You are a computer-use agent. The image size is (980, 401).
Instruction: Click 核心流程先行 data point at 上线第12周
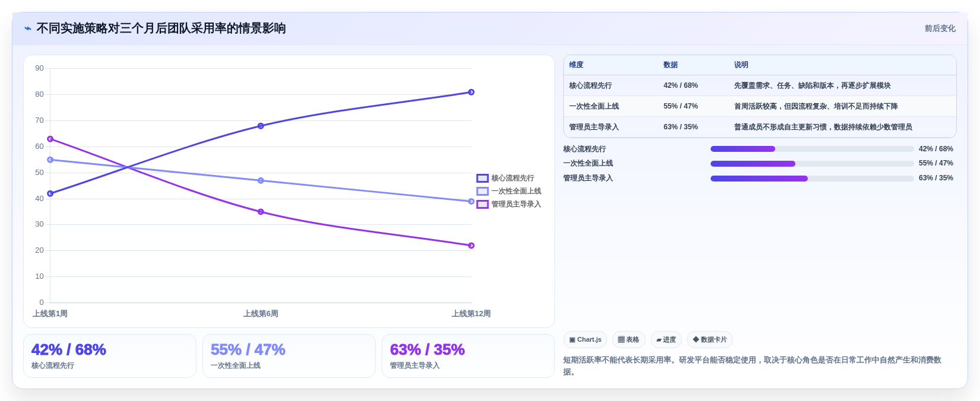[x=471, y=92]
